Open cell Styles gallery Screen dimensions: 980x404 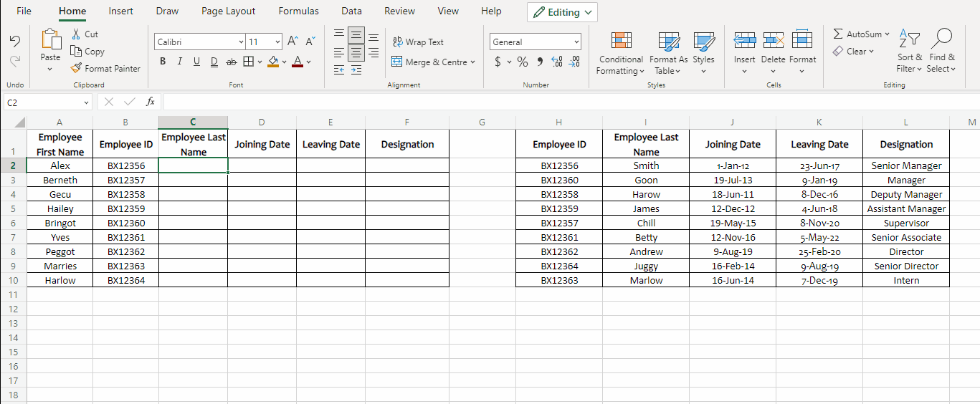pyautogui.click(x=703, y=52)
